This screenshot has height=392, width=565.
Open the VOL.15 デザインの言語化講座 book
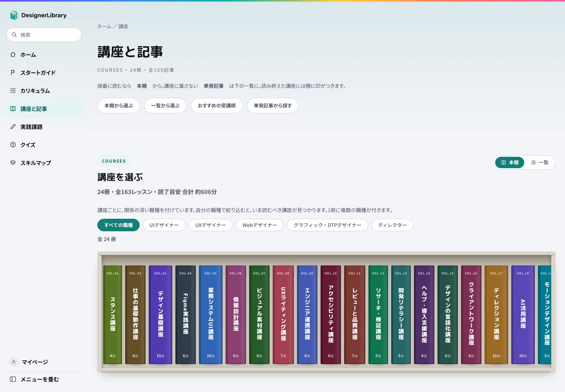coord(448,315)
